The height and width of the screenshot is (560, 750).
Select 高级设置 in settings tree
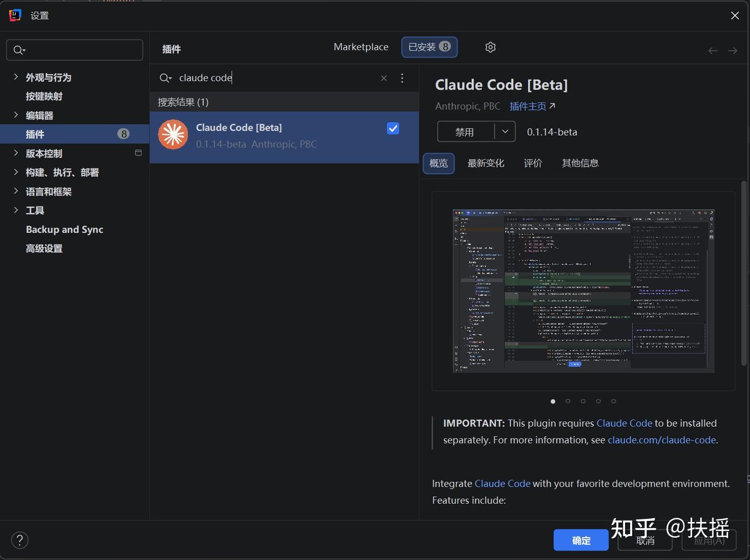pyautogui.click(x=44, y=249)
